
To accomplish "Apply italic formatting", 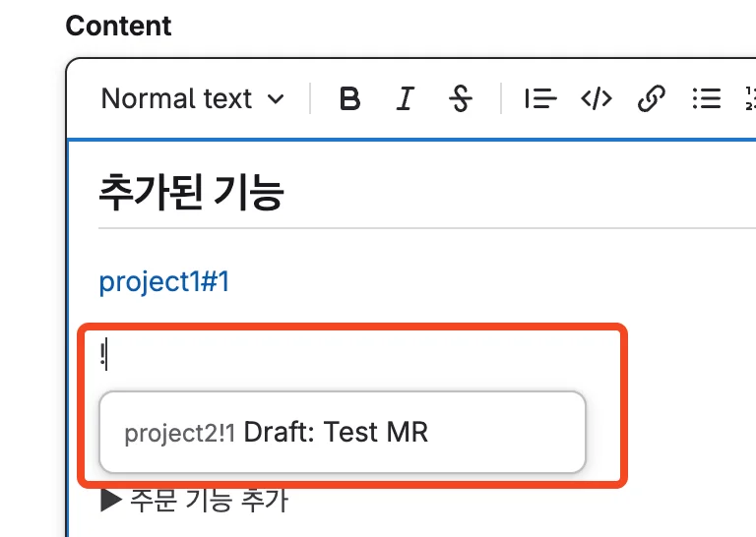I will pyautogui.click(x=405, y=99).
